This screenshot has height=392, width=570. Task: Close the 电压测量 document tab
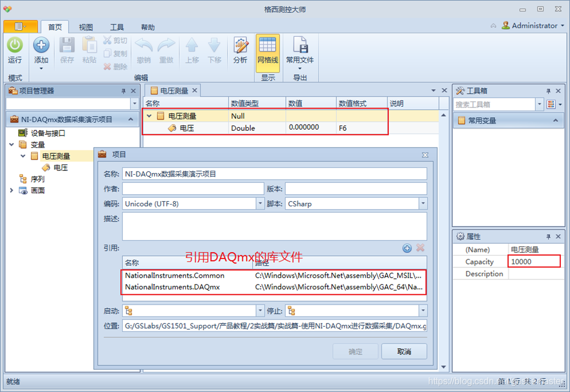tap(195, 90)
